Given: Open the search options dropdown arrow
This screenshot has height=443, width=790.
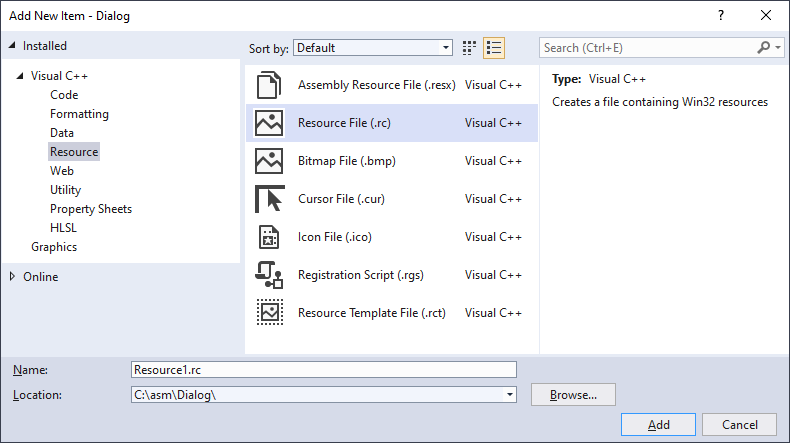Looking at the screenshot, I should 778,48.
